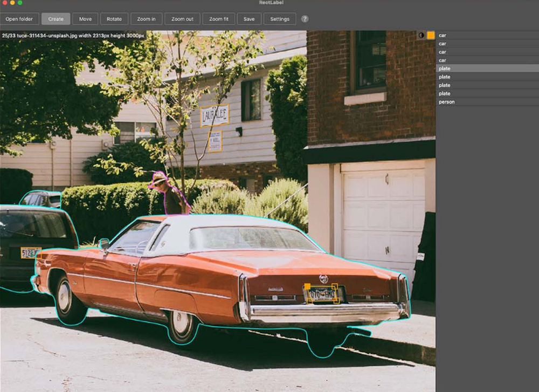539x392 pixels.
Task: Click the Rotate toolbar button
Action: click(x=114, y=19)
